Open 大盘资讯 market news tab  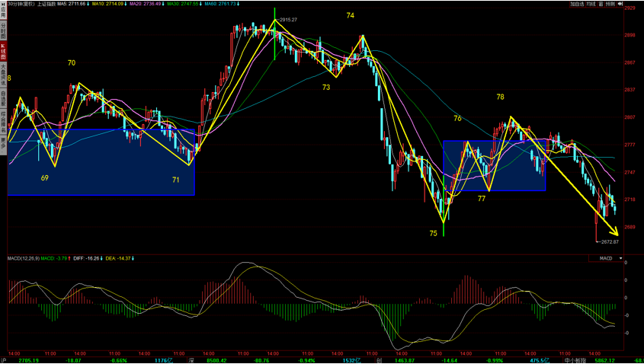[3, 75]
